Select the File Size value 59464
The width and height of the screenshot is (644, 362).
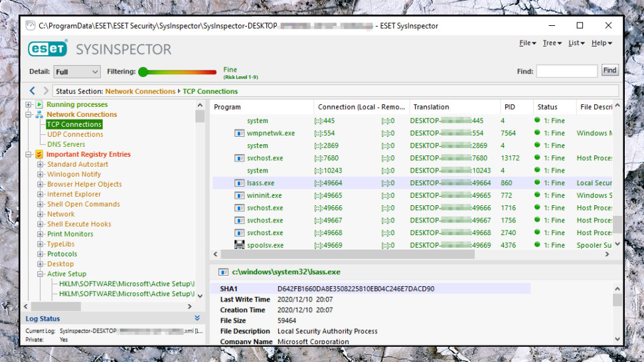click(x=287, y=321)
